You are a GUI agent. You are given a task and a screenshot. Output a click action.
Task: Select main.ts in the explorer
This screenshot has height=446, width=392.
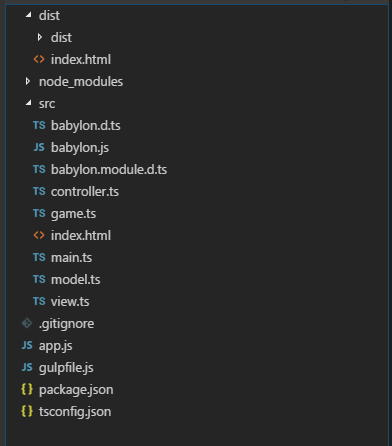pyautogui.click(x=71, y=258)
